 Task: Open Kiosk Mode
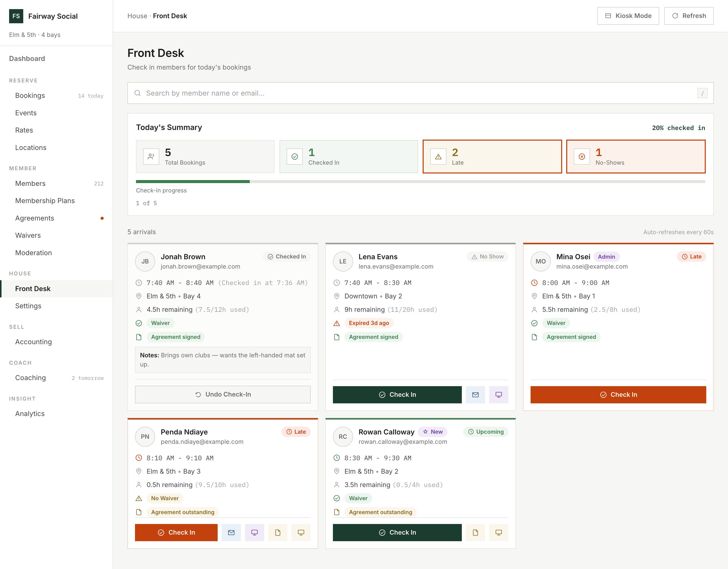coord(628,16)
